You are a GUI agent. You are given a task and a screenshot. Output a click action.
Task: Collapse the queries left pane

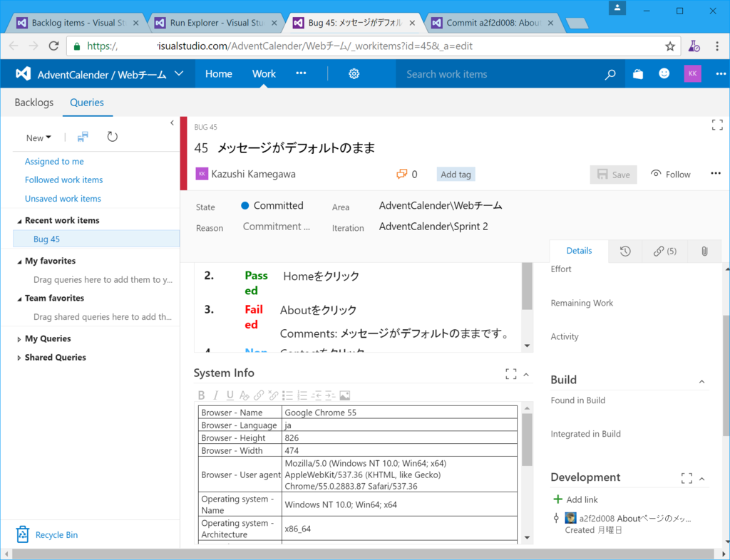[x=173, y=123]
